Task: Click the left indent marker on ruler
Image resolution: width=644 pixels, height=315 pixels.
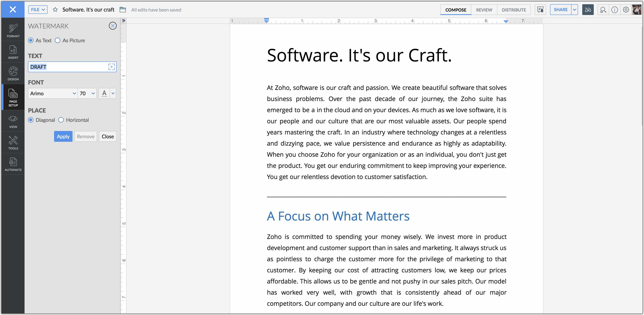Action: pos(267,21)
